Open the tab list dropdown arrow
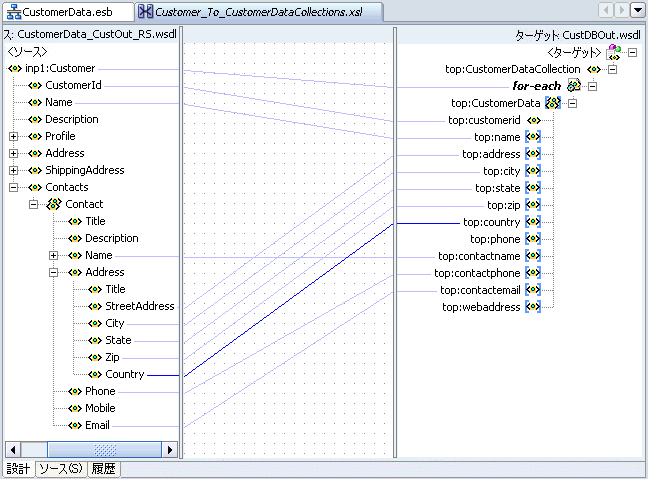 [x=637, y=10]
